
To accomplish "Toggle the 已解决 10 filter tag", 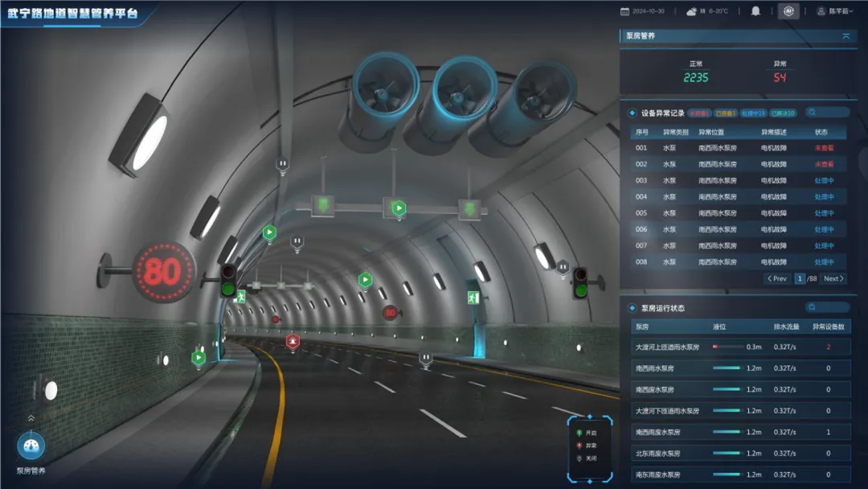I will pos(783,113).
